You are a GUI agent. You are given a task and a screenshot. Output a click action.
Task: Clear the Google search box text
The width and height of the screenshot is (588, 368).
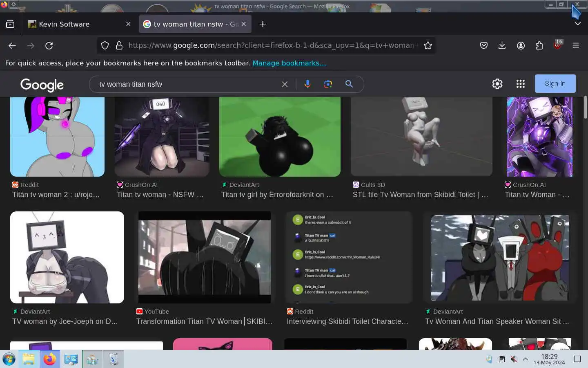(285, 84)
